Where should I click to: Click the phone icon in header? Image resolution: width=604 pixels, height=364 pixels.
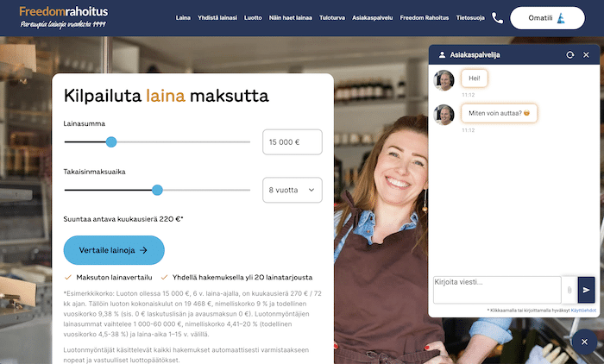click(x=497, y=18)
